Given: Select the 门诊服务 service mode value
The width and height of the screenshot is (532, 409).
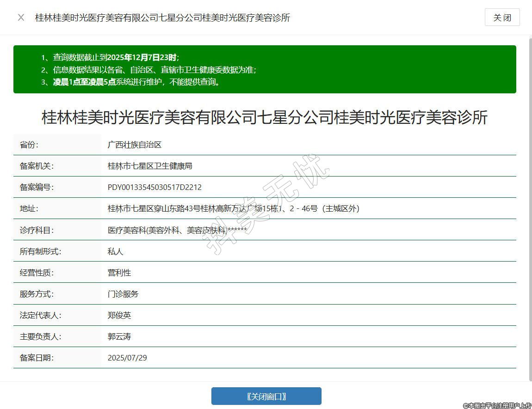Looking at the screenshot, I should coord(123,294).
